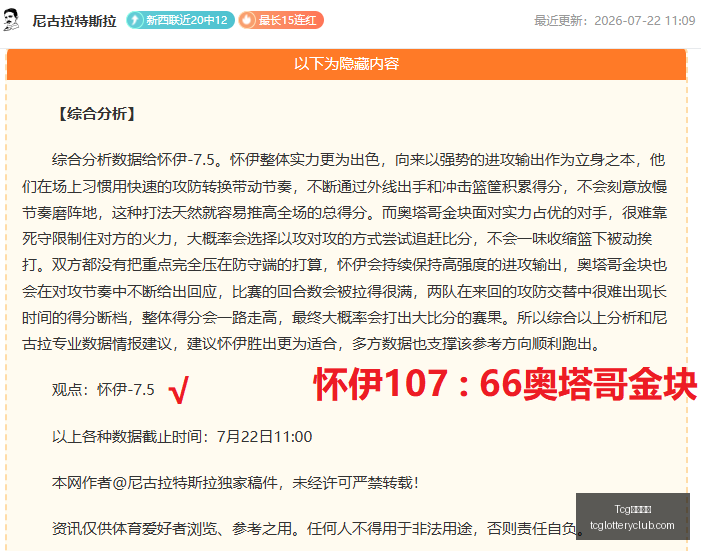Click the arrow icon in the 新西联 badge

(135, 20)
